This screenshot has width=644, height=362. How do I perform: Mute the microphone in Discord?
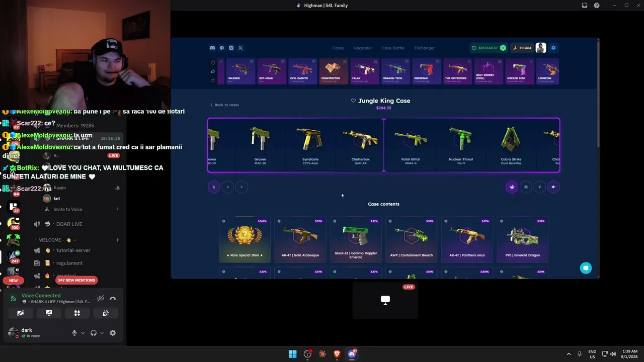[x=74, y=333]
